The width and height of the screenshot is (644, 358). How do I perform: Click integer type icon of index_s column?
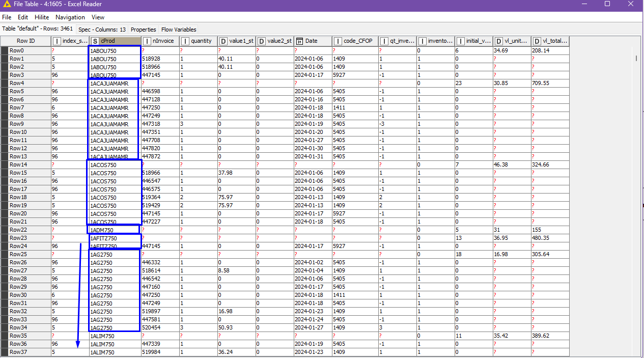click(57, 41)
